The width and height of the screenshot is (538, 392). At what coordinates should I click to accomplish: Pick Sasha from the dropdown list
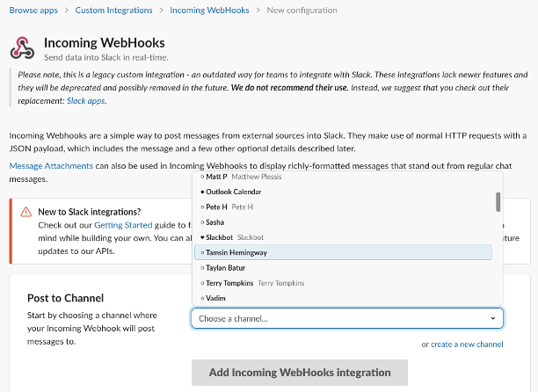click(x=343, y=222)
